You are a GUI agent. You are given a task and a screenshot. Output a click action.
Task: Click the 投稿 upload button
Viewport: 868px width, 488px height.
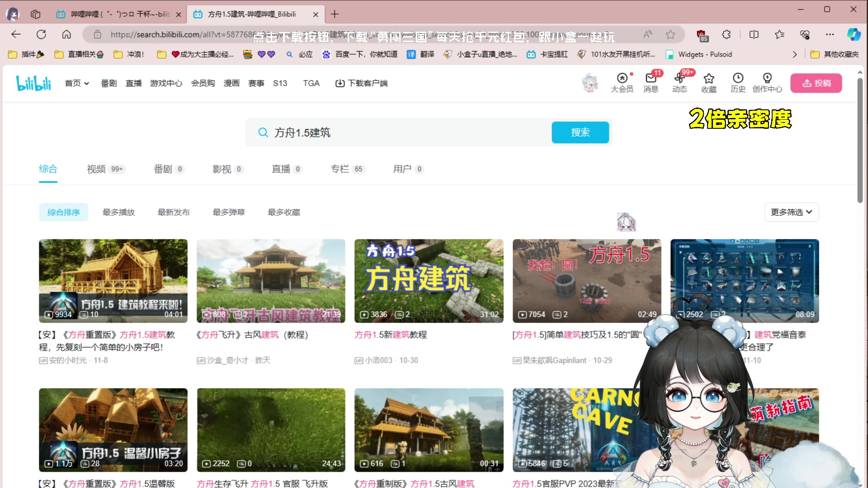[x=816, y=83]
